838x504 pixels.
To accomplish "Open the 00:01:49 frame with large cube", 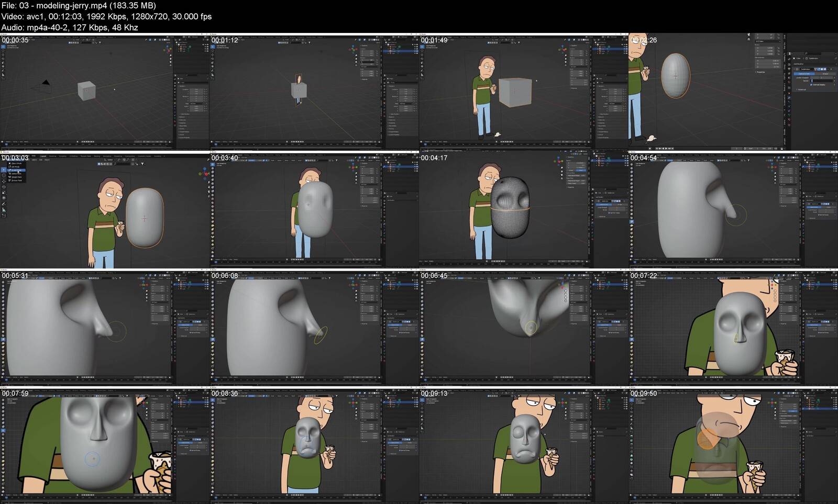I will 524,92.
